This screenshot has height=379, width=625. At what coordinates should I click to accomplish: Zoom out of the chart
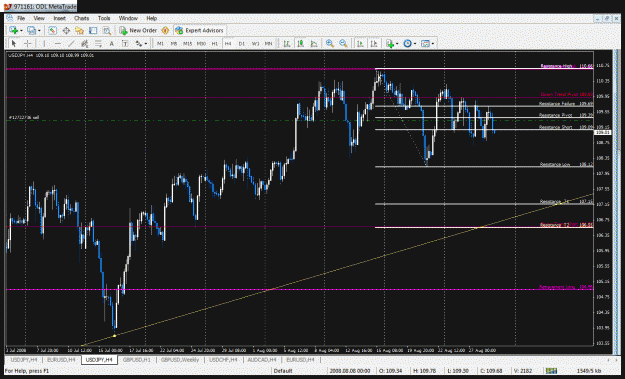[343, 43]
